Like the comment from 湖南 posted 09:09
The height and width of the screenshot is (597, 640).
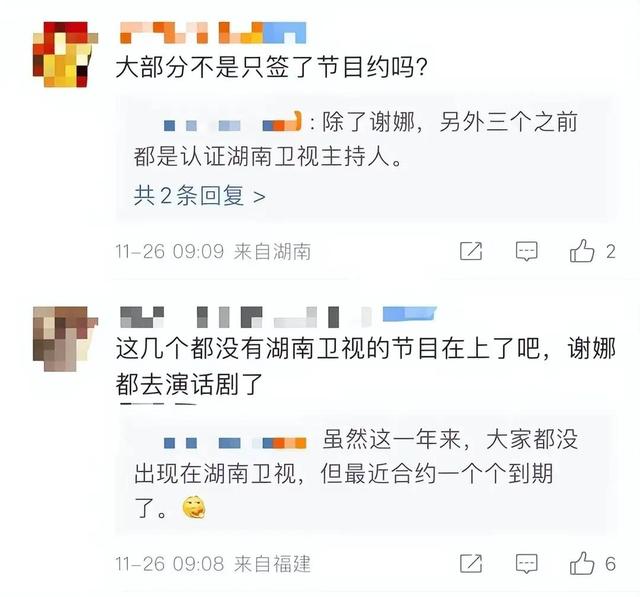[x=582, y=251]
